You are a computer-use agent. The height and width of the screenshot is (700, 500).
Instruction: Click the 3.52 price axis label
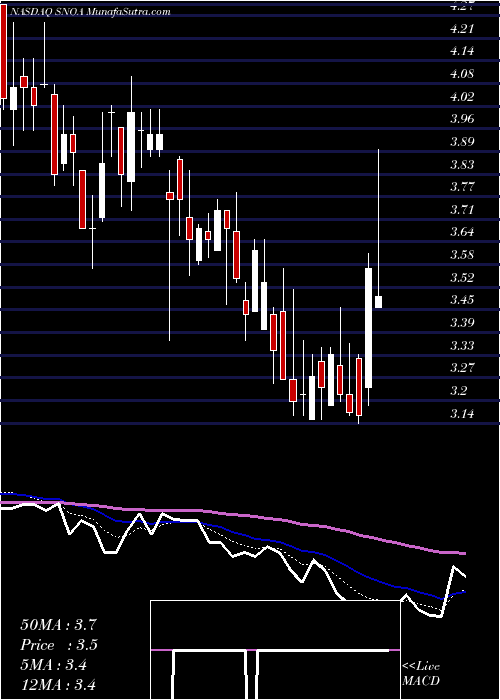point(462,278)
